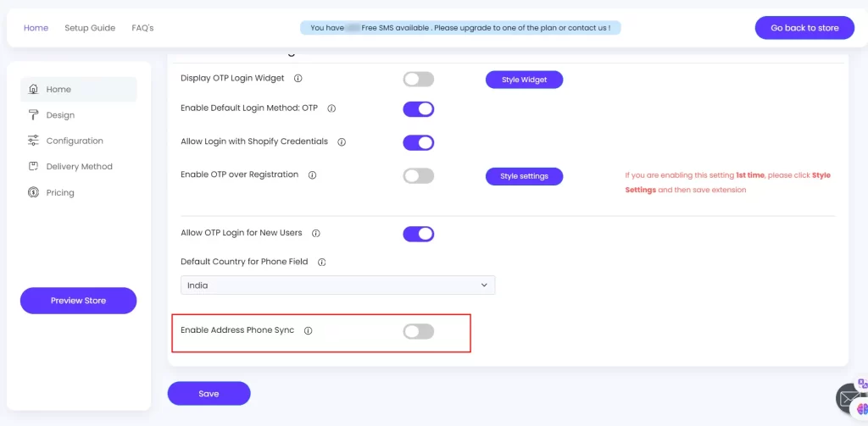Screen dimensions: 868x426
Task: Click info icon beside Default Country for Phone Field
Action: tap(321, 262)
